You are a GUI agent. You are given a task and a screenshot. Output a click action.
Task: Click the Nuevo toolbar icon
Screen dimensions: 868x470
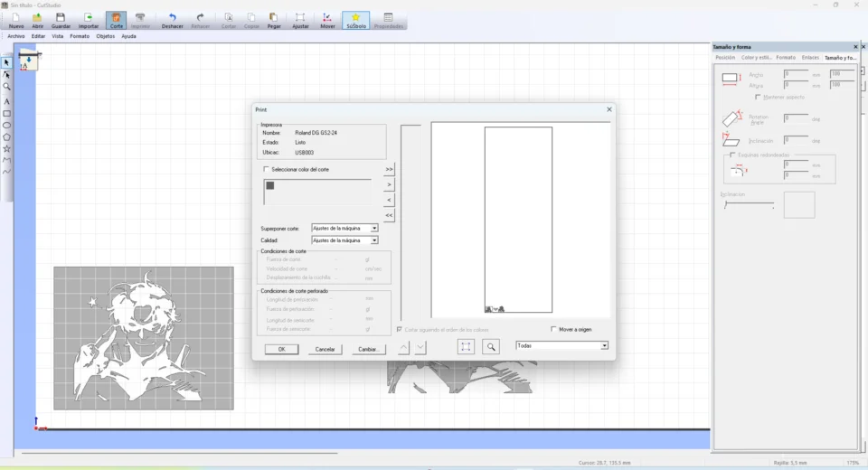[16, 21]
